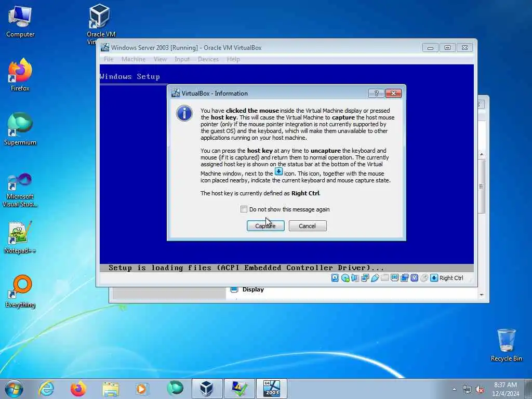Viewport: 532px width, 399px height.
Task: Click the display status bar icon
Action: coord(395,278)
